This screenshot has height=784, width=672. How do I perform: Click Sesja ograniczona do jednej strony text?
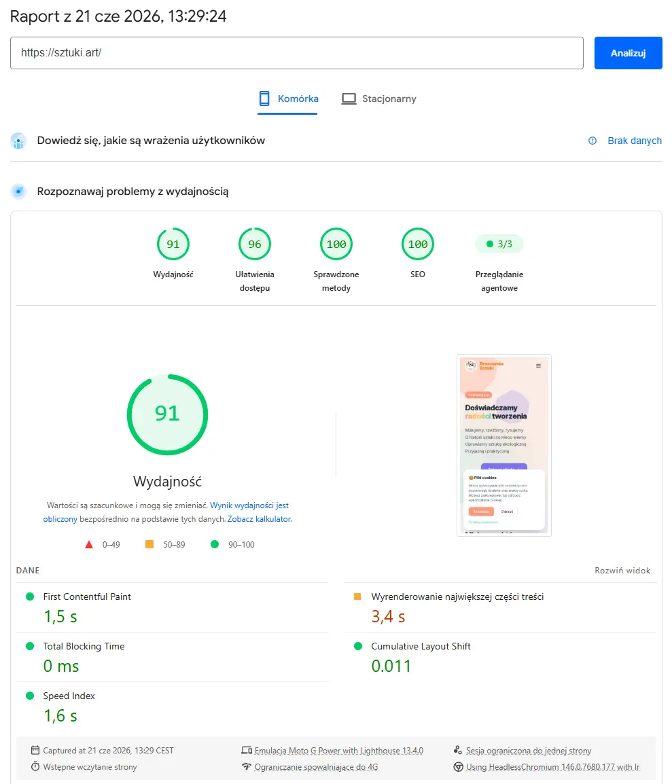[x=529, y=751]
